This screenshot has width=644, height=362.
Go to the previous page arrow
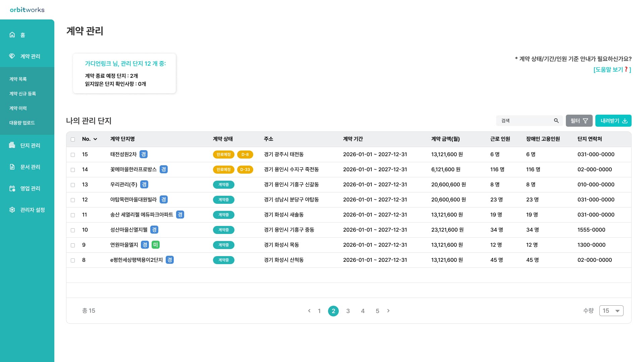click(309, 311)
